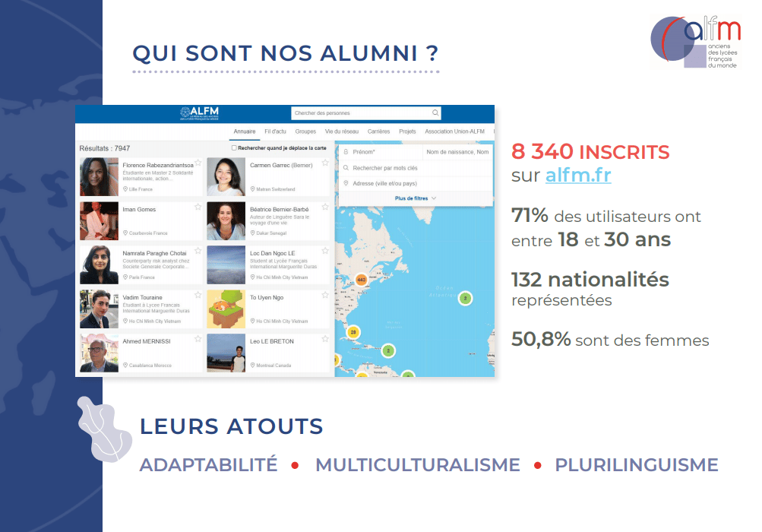Screen dimensions: 762x532
Task: Click the favorite star on Carmen Garrec's card
Action: [x=325, y=163]
